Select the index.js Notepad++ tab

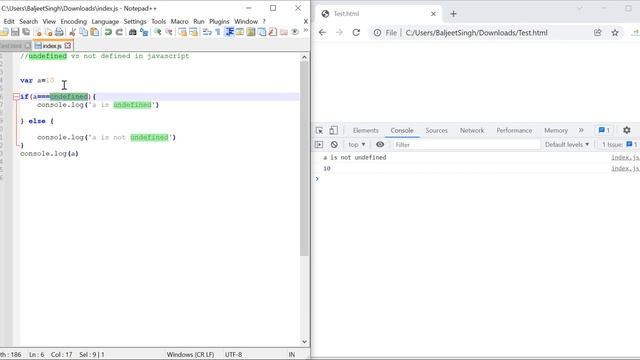coord(52,46)
